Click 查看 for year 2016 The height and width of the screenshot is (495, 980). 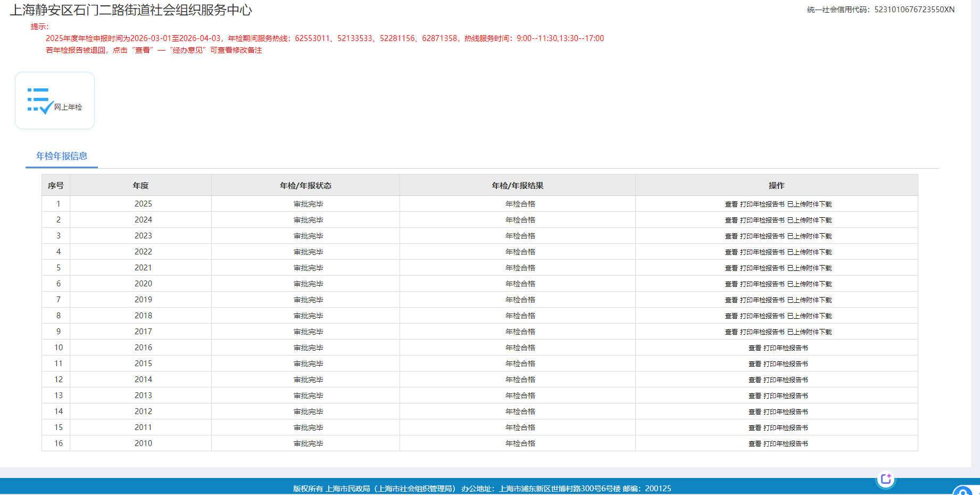pyautogui.click(x=754, y=348)
